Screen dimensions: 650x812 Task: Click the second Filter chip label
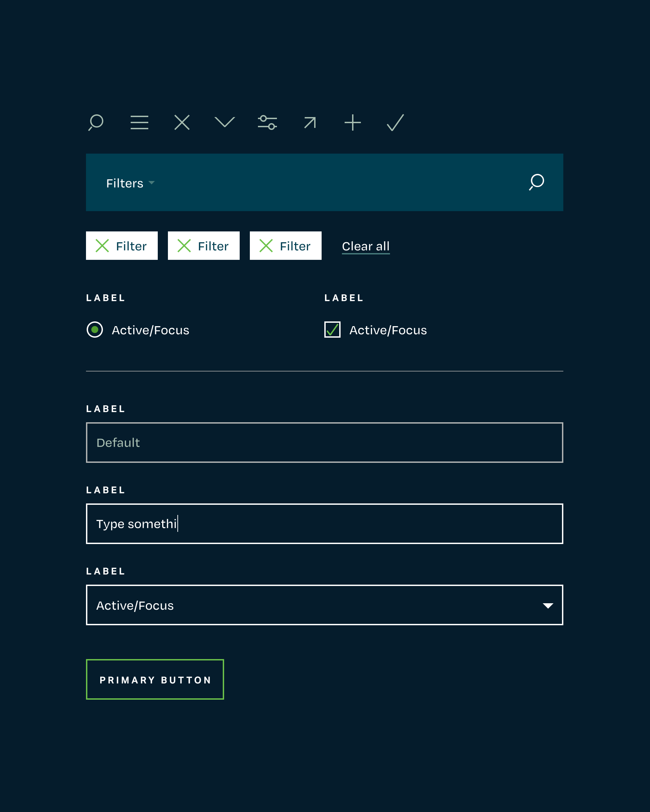coord(213,246)
